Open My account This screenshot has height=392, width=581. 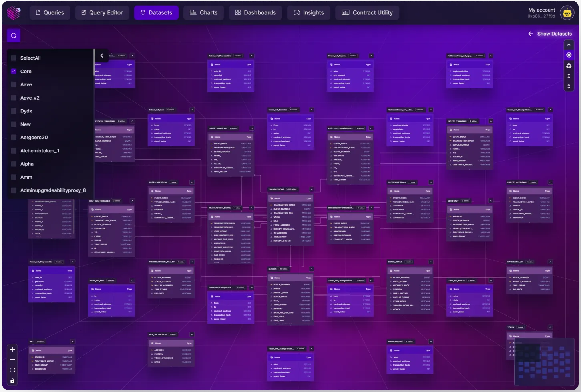point(541,10)
